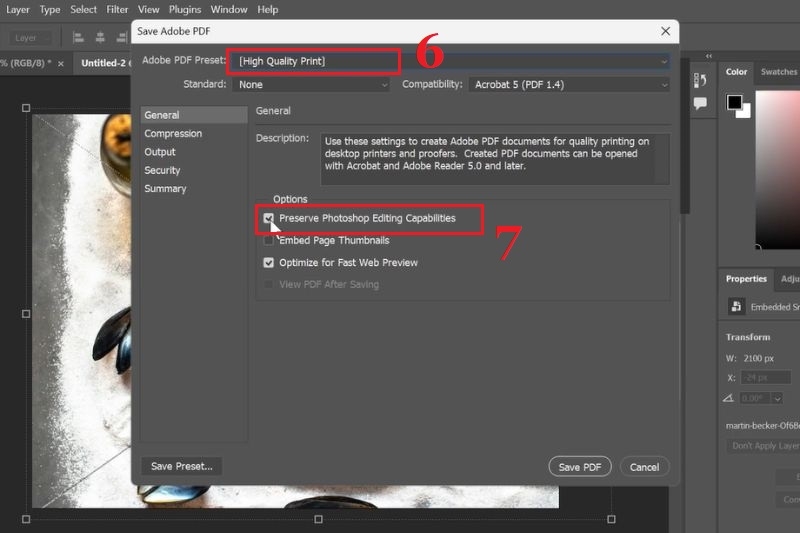The image size is (800, 533).
Task: Open the Layer auto-select dropdown
Action: pos(30,38)
